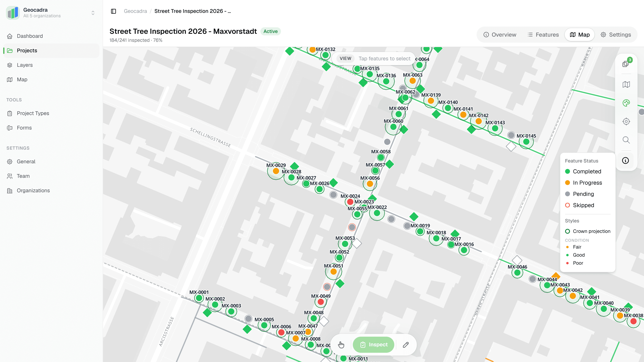
Task: Open the layers stack icon with badge 3
Action: coord(626,64)
